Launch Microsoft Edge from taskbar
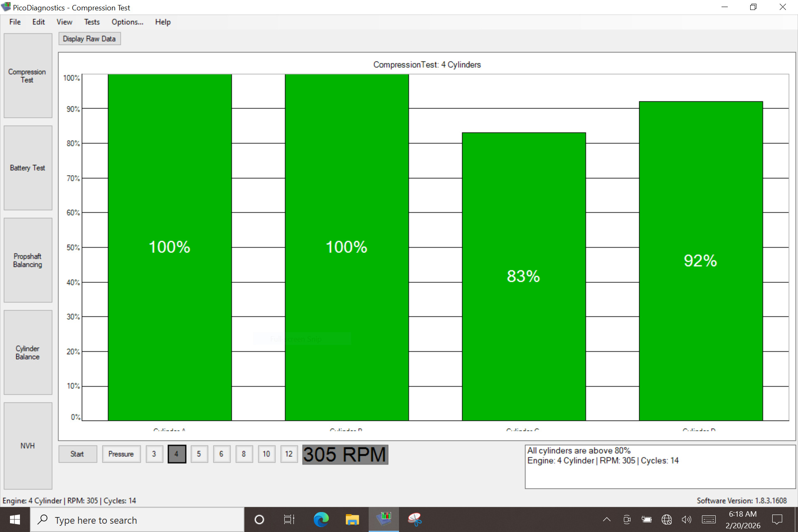The height and width of the screenshot is (532, 798). click(x=321, y=520)
